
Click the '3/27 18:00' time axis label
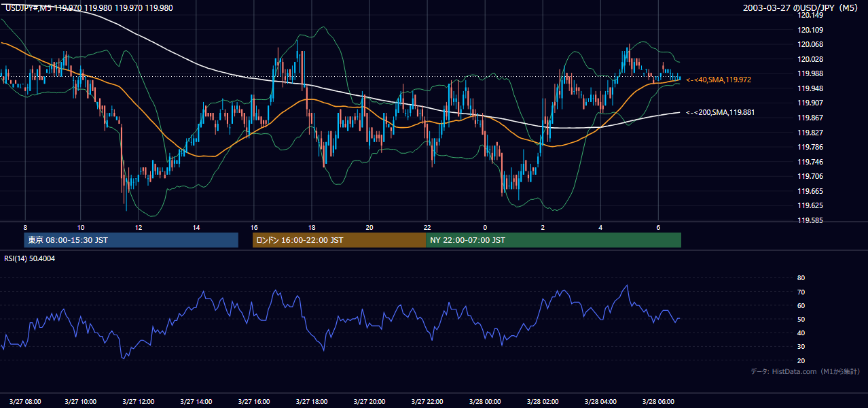point(312,401)
